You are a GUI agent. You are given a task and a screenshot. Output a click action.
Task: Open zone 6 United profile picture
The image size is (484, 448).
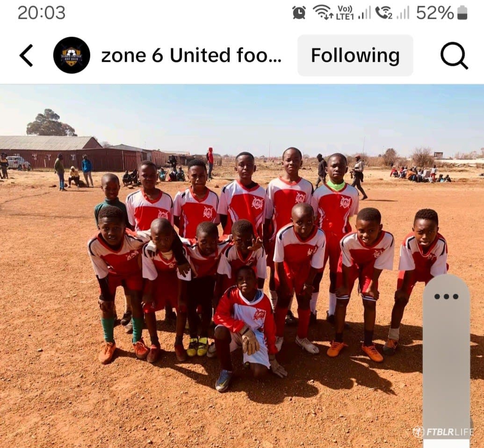(72, 56)
